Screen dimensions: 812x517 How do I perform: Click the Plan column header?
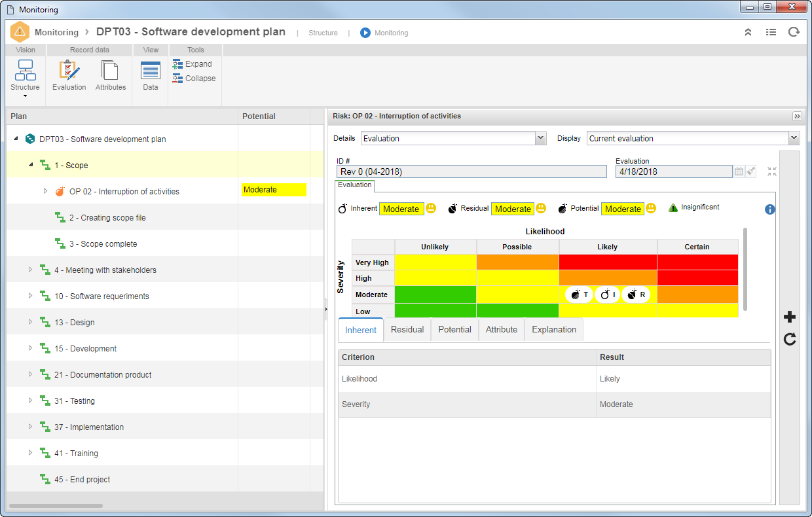coord(122,116)
